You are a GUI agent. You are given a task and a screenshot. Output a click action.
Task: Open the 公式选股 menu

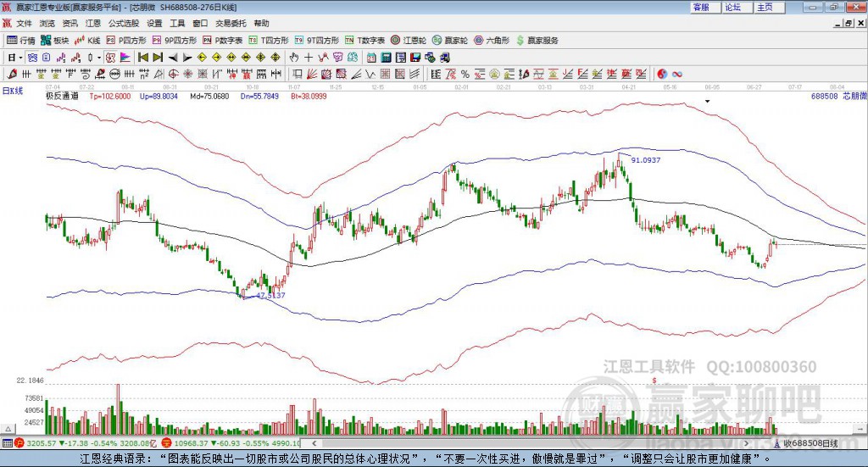tap(124, 23)
